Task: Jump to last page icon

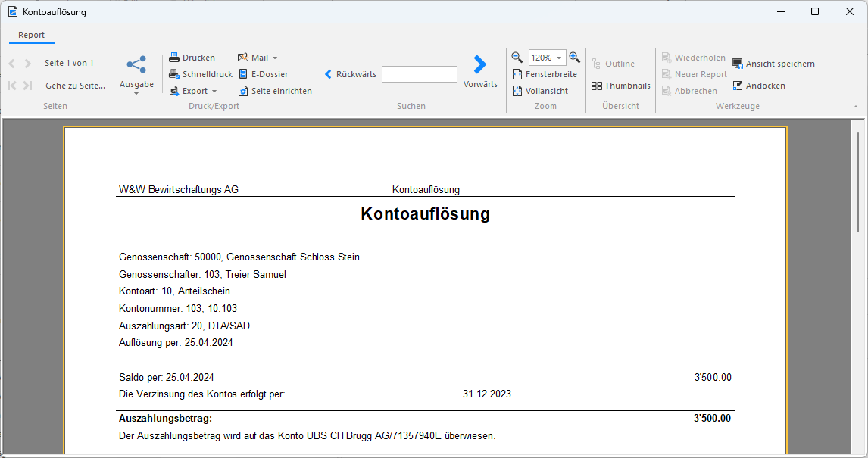Action: tap(28, 86)
